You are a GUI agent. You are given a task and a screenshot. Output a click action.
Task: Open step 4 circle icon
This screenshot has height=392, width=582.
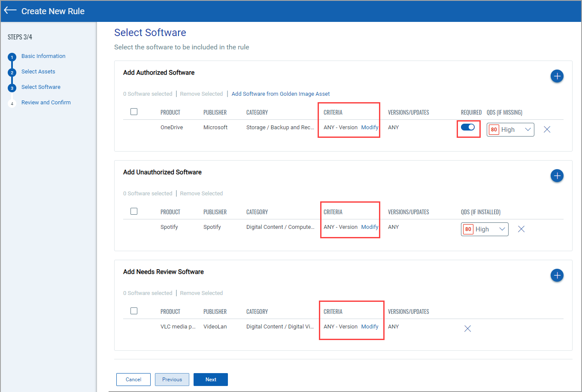(12, 103)
